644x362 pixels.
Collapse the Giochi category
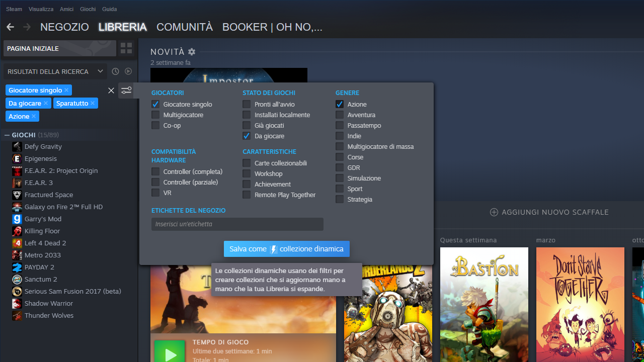[8, 135]
